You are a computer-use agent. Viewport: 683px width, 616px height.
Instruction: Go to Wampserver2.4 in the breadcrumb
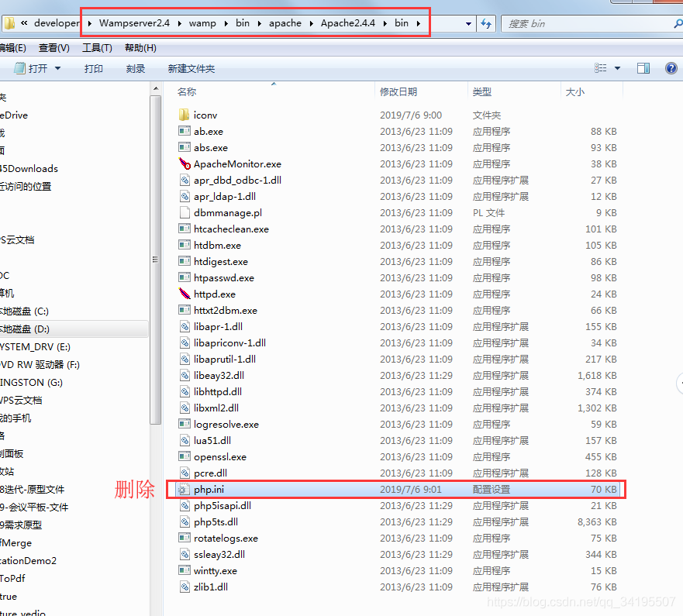pyautogui.click(x=134, y=23)
